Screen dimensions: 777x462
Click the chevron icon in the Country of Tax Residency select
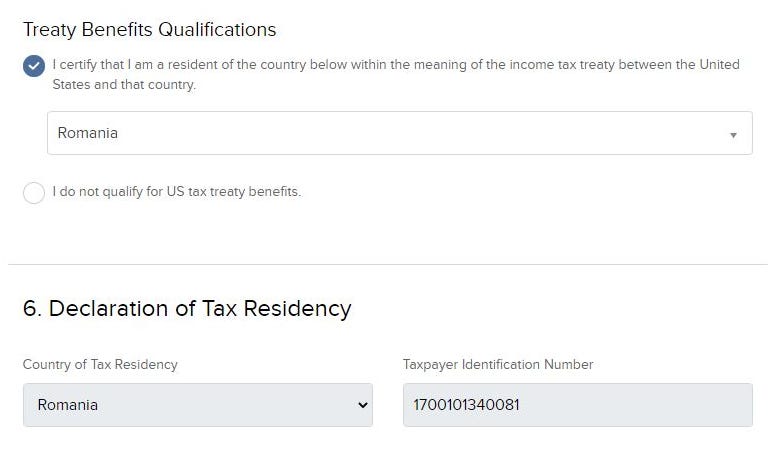coord(363,405)
